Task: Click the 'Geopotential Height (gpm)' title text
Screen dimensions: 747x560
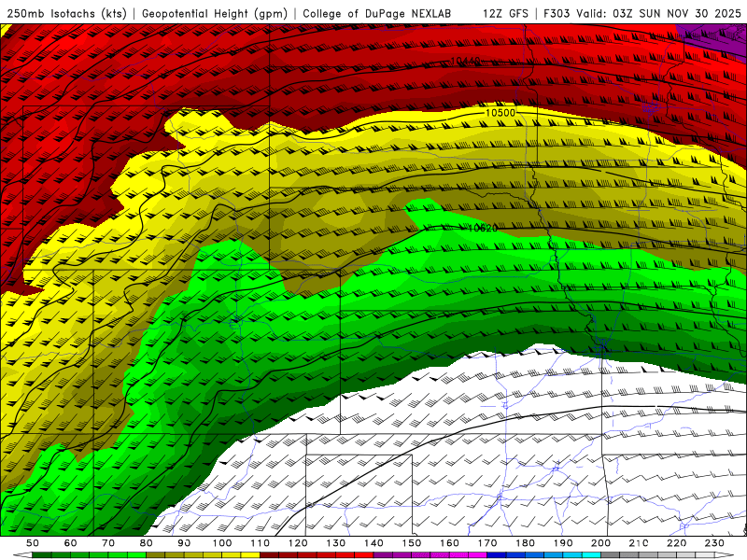Action: click(x=215, y=13)
